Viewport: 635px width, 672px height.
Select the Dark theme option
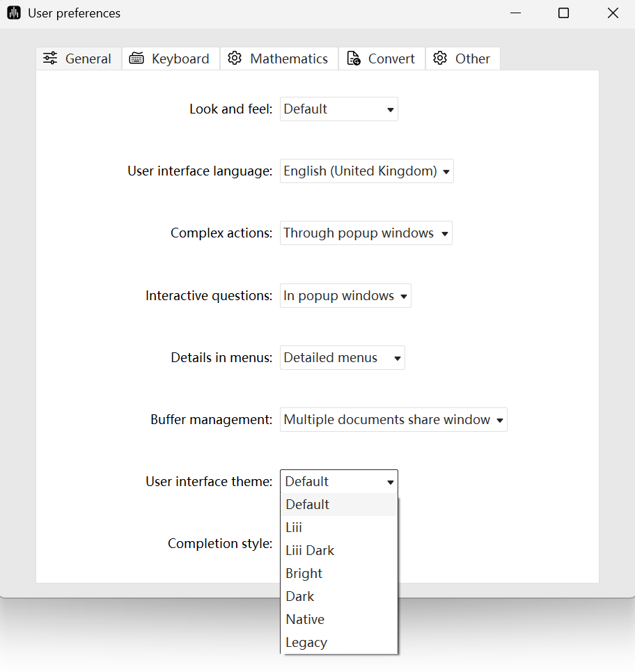click(x=299, y=596)
